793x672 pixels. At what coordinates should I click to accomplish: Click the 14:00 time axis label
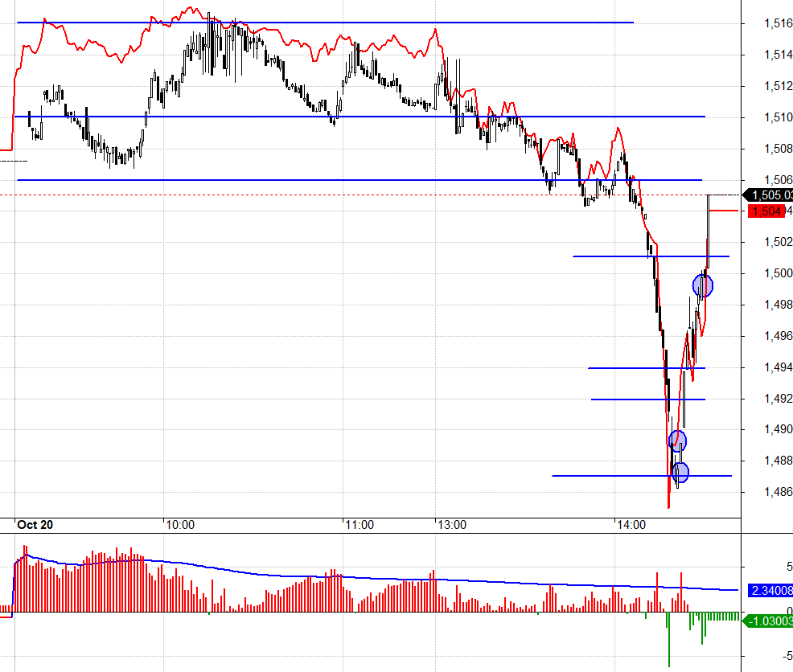click(631, 525)
